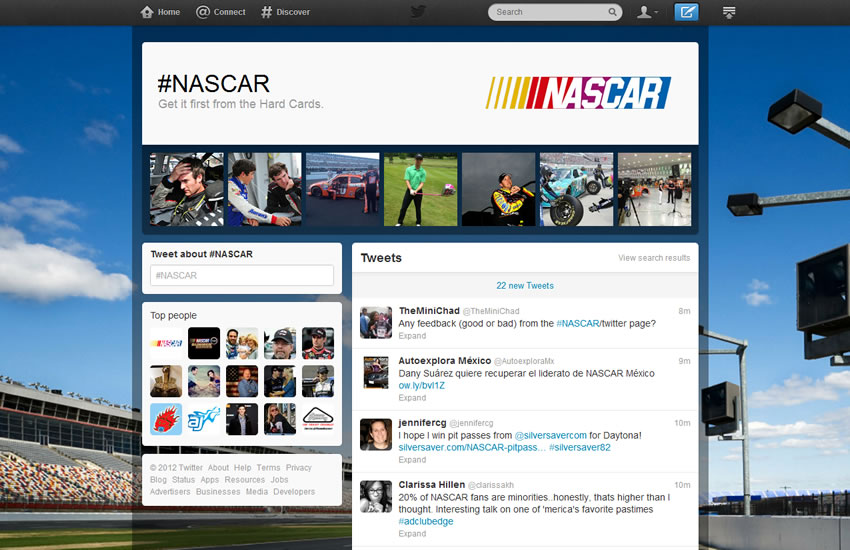
Task: Expand jennifercg's tweet
Action: (x=412, y=460)
